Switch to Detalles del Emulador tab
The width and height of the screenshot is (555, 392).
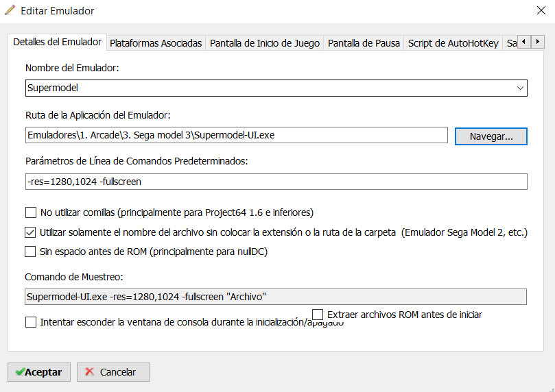[58, 42]
